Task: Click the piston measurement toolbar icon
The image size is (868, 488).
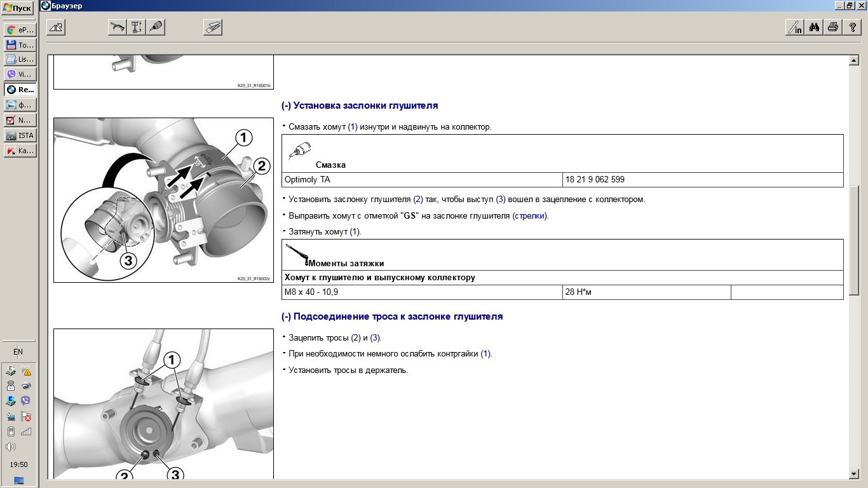Action: click(137, 27)
